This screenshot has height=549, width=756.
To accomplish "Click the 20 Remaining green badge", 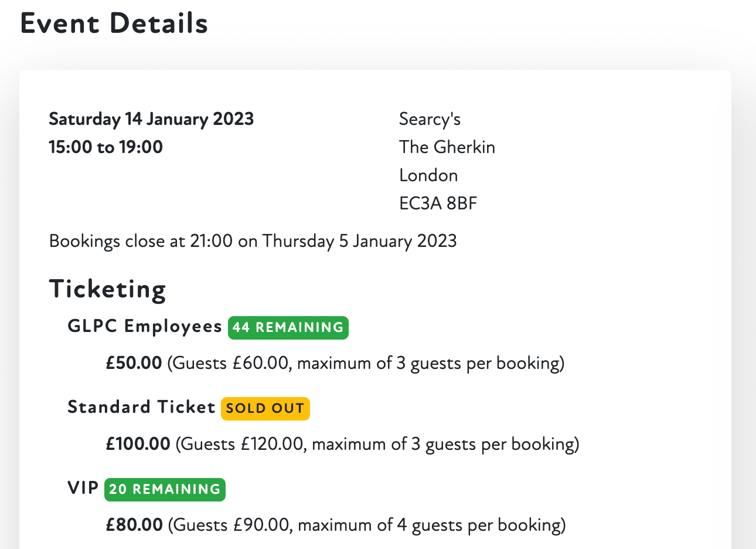I will pos(165,489).
